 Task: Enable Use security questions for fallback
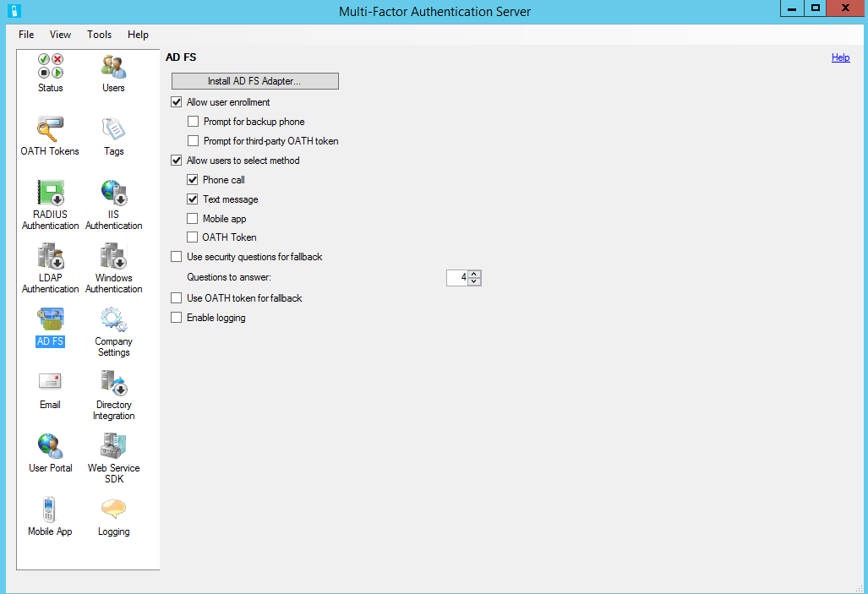[x=176, y=257]
